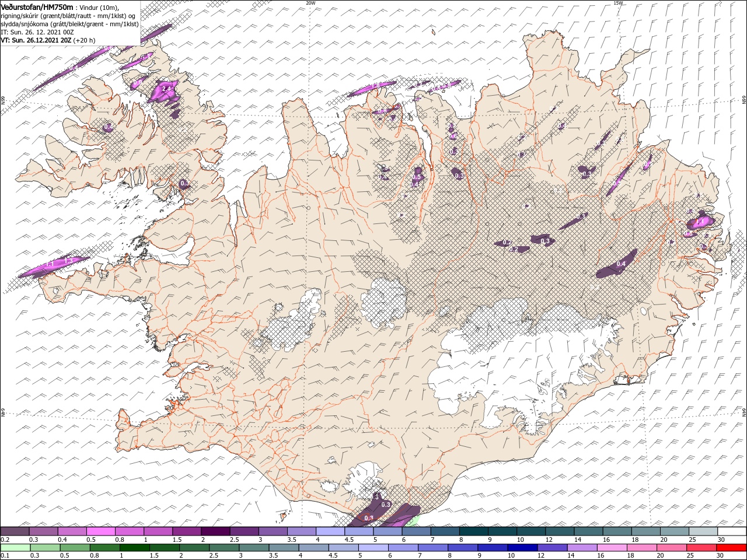This screenshot has height=560, width=747.
Task: Pick the 16 swatch in snow scale
Action: coord(616,531)
